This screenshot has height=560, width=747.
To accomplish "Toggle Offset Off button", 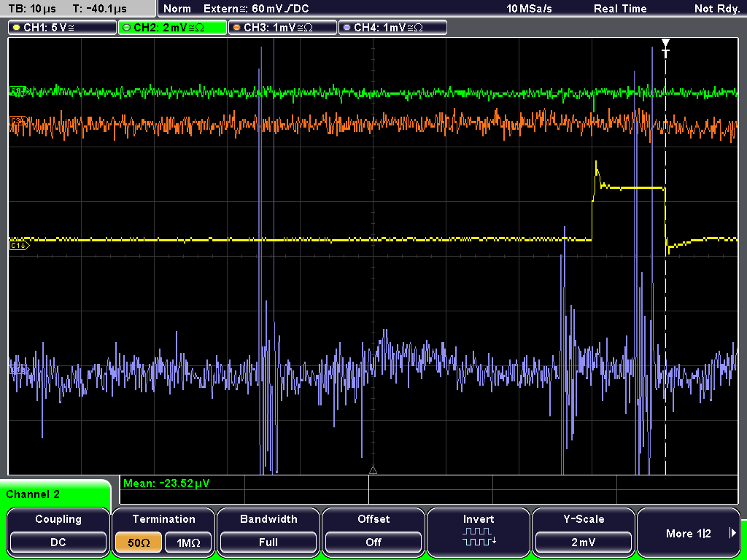I will tap(373, 542).
